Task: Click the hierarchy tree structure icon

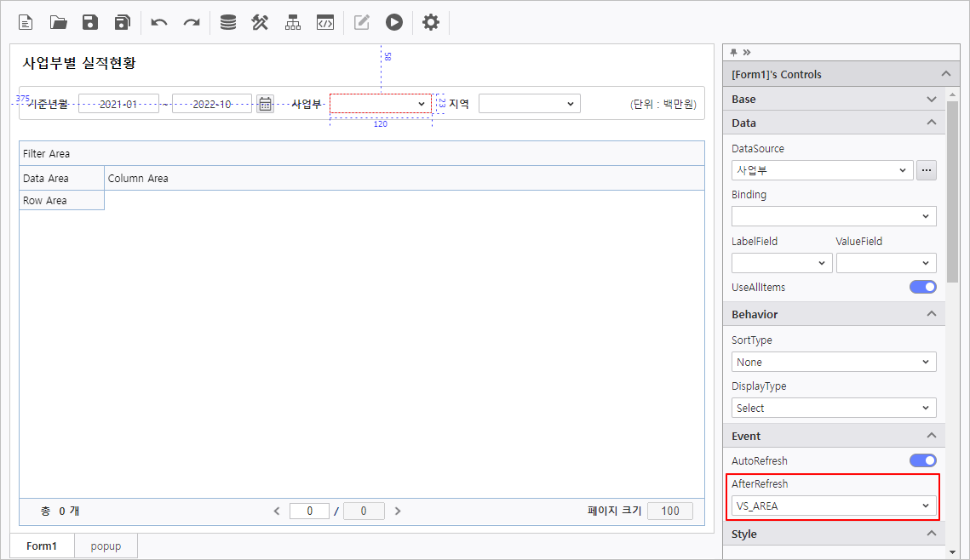Action: [x=293, y=23]
